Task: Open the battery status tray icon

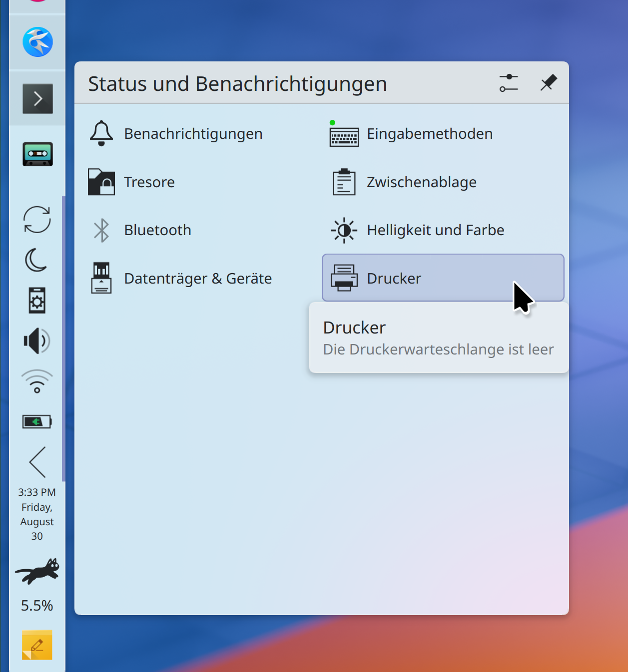Action: [37, 422]
